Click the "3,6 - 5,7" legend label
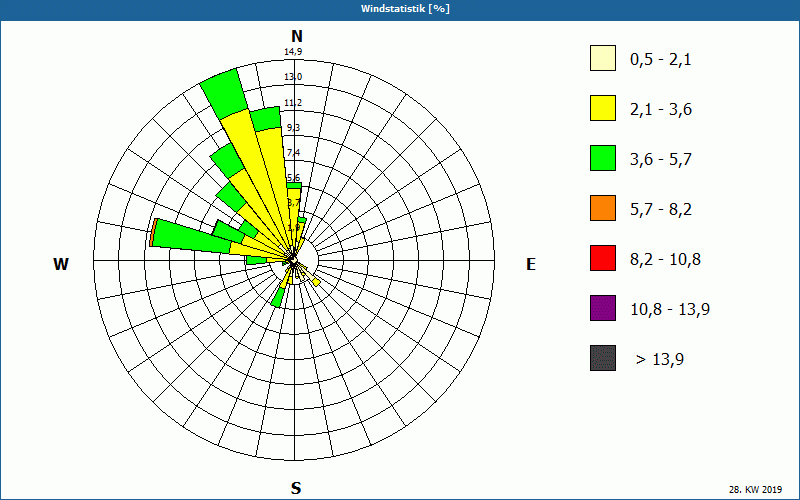Image resolution: width=800 pixels, height=500 pixels. (x=661, y=160)
